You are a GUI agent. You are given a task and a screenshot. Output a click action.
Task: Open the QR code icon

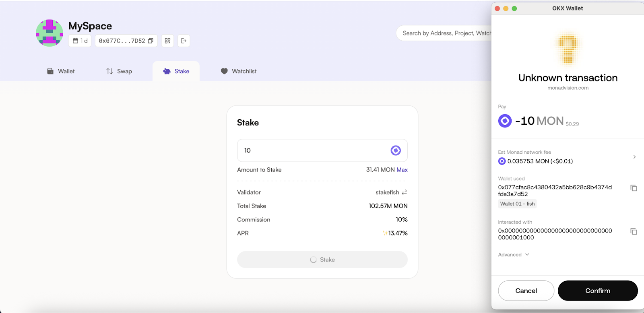click(x=167, y=41)
